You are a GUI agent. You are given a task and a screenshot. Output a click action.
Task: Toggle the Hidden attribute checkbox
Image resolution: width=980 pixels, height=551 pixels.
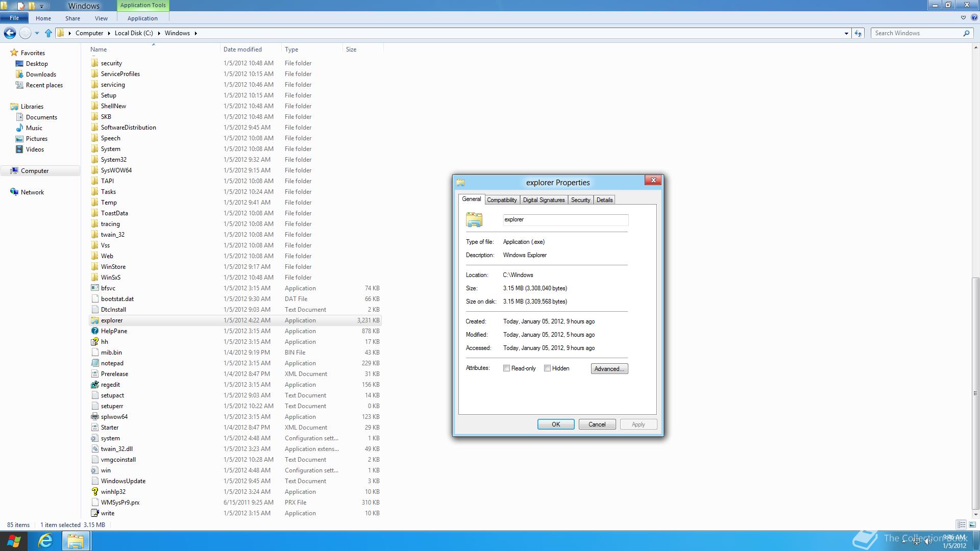click(x=547, y=368)
